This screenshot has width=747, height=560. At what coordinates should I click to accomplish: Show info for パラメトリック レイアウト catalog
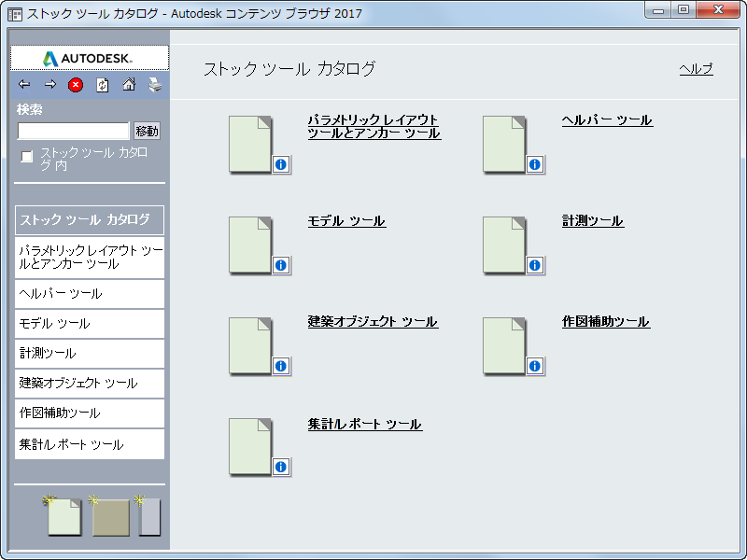point(281,165)
